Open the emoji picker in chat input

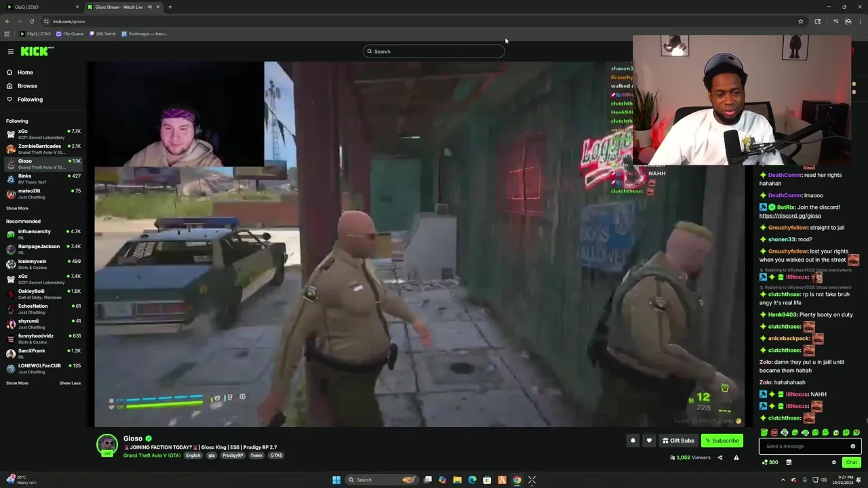click(x=853, y=446)
